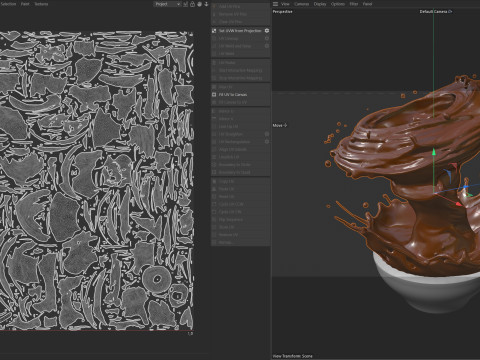Click the Stop Interactive Mapping icon
The height and width of the screenshot is (360, 480).
[x=214, y=78]
